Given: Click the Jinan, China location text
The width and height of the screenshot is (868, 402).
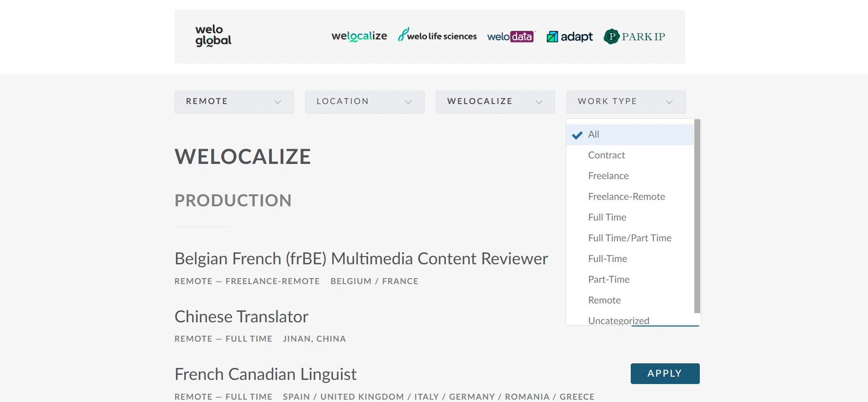Looking at the screenshot, I should [314, 339].
